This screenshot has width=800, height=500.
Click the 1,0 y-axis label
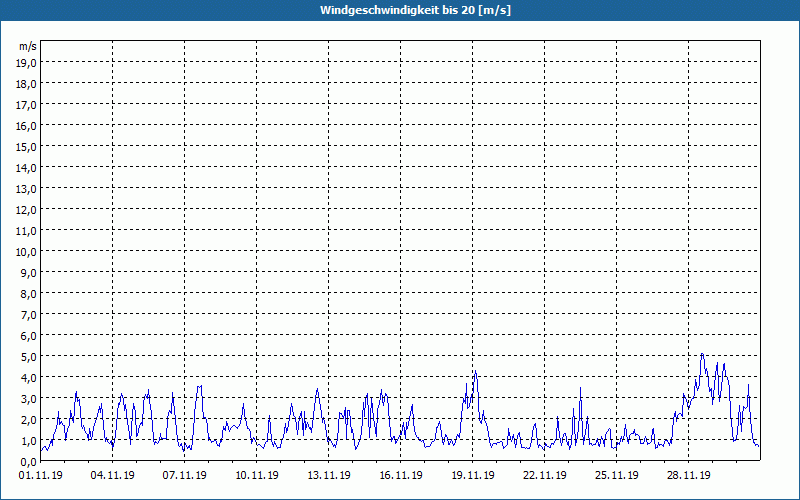click(x=29, y=440)
